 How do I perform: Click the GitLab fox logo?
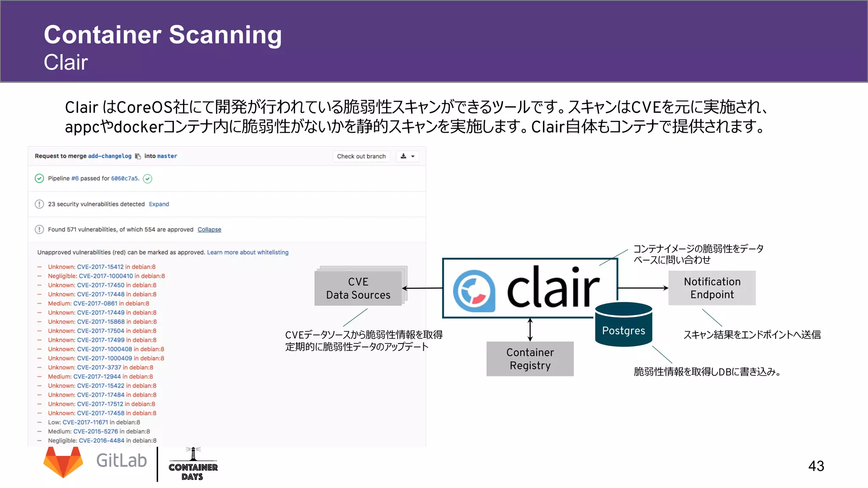click(x=63, y=463)
